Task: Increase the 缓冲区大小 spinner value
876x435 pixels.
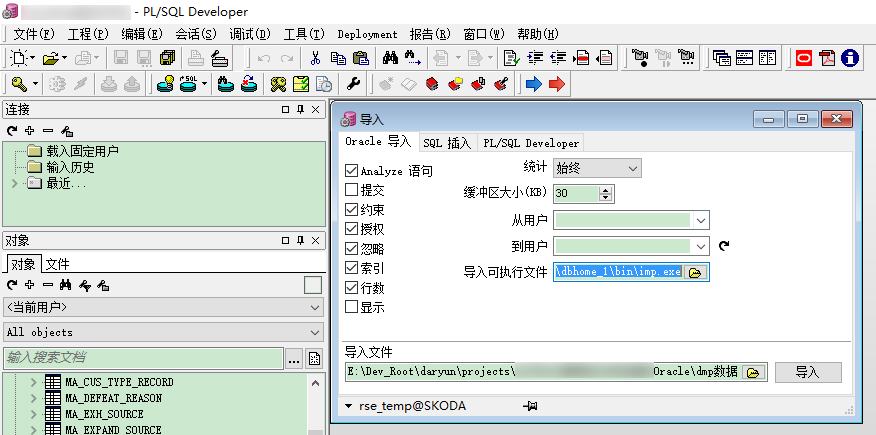Action: pyautogui.click(x=606, y=190)
